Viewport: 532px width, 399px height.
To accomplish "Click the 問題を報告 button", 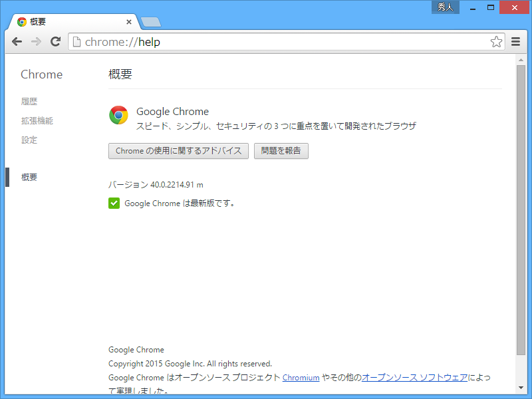I will [281, 151].
